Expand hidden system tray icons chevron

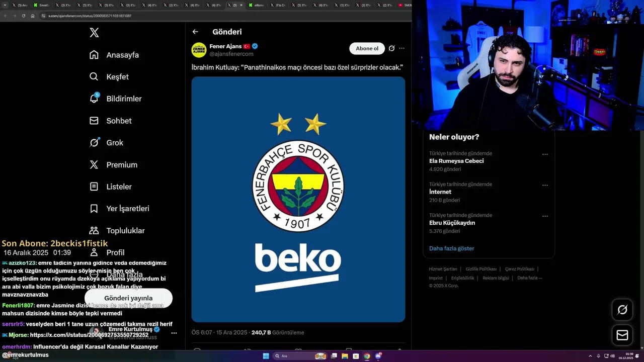click(590, 356)
